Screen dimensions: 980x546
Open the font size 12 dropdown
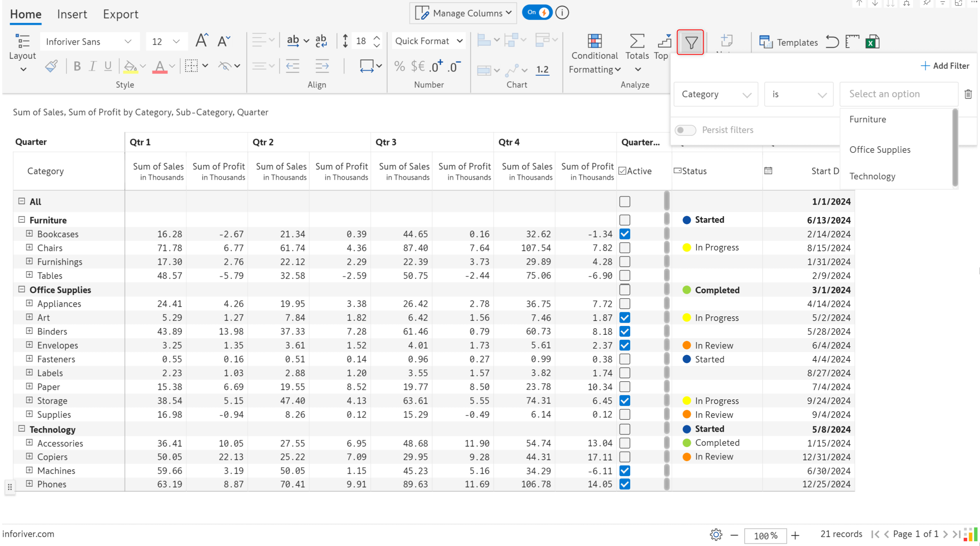point(166,42)
